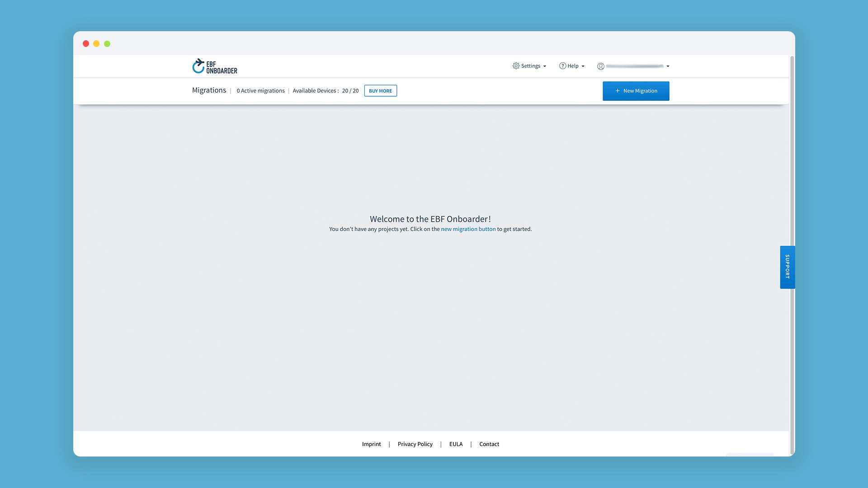Open the Help menu

[x=573, y=66]
